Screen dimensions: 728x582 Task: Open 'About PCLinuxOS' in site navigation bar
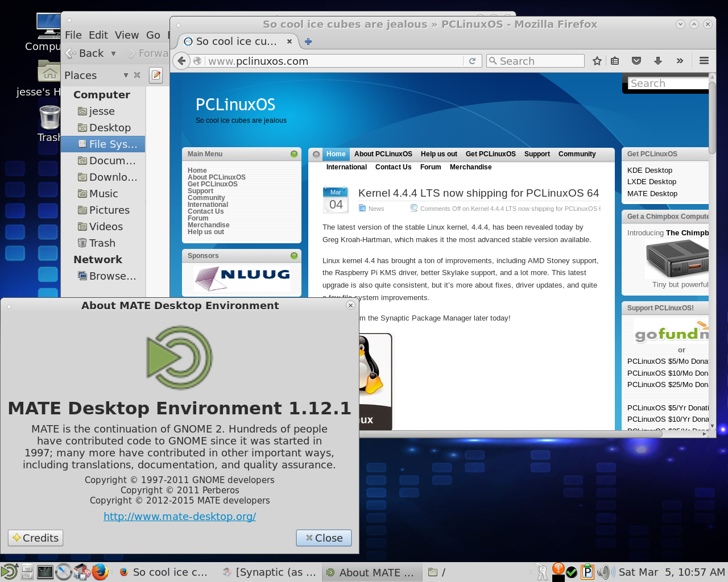click(383, 154)
